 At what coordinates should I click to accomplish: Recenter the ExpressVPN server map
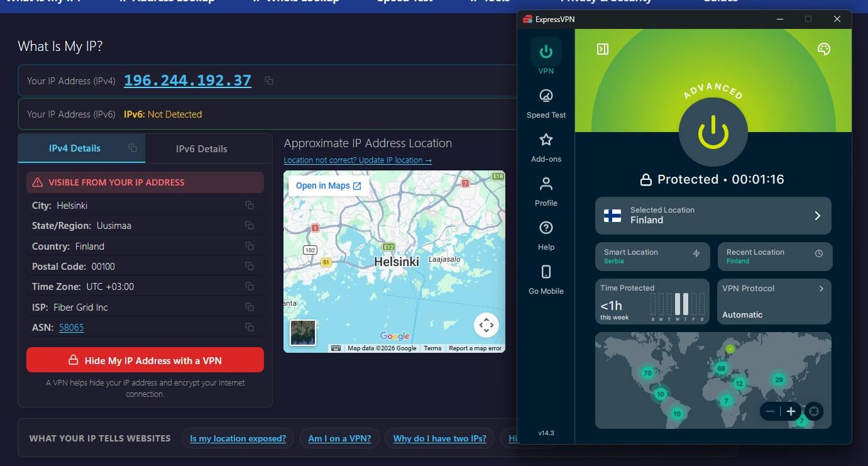[814, 411]
